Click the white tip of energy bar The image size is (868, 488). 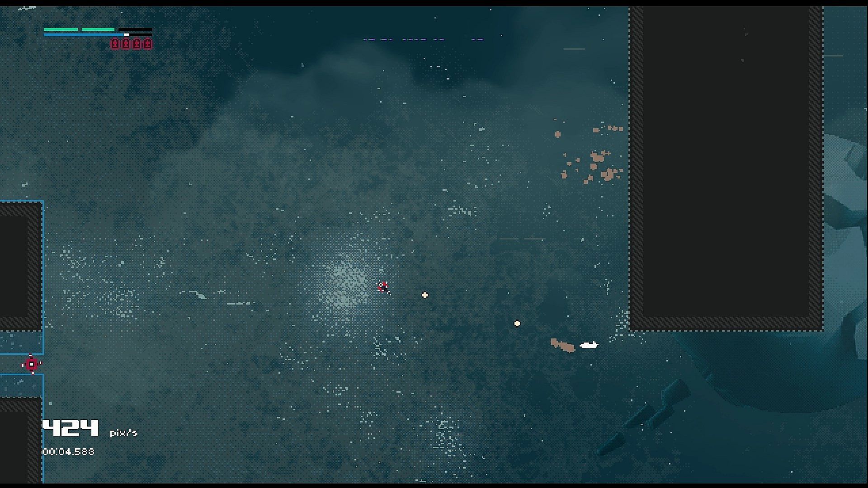127,35
